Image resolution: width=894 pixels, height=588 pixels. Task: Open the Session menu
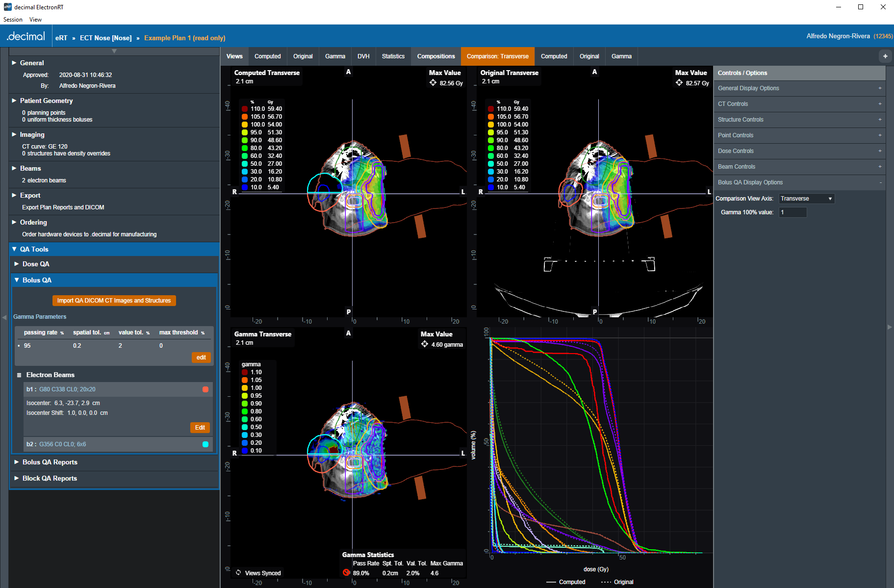(13, 20)
